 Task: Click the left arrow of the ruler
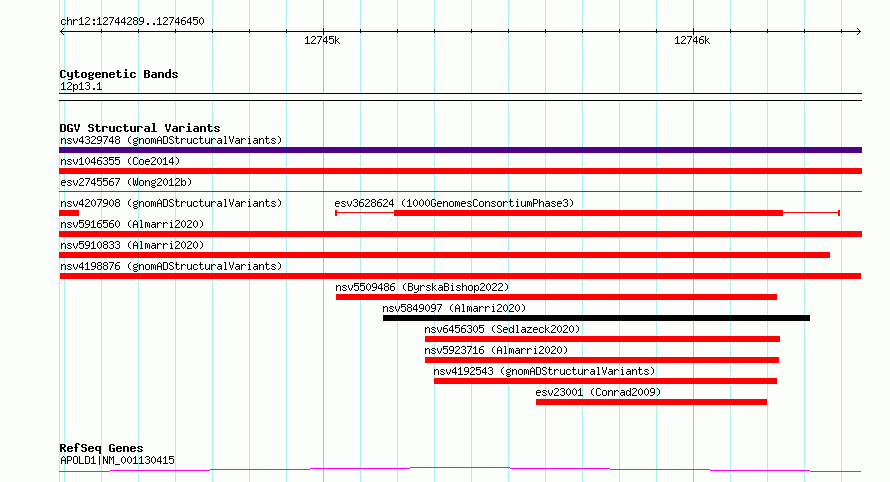pyautogui.click(x=62, y=32)
